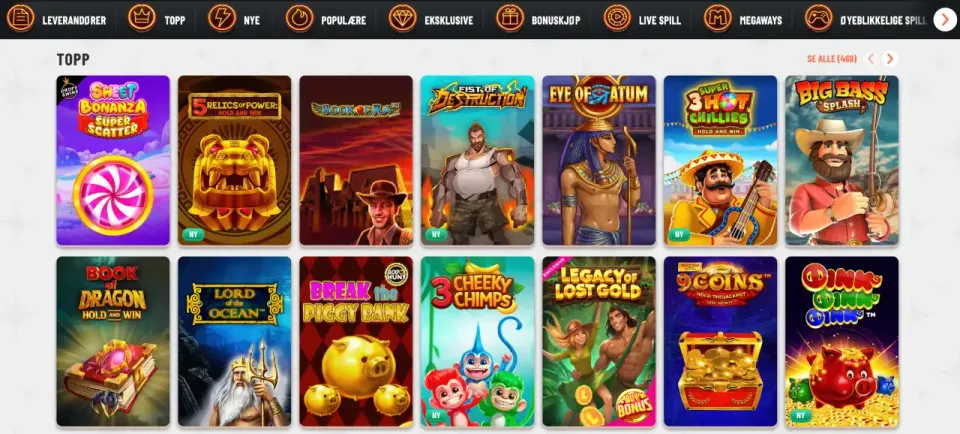Expand category bar with right arrow
The image size is (960, 434).
pyautogui.click(x=945, y=20)
